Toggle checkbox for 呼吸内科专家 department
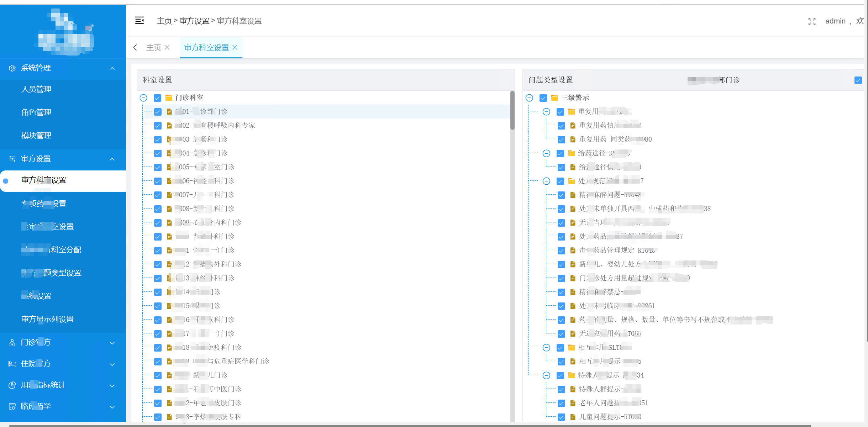This screenshot has width=868, height=427. (158, 126)
